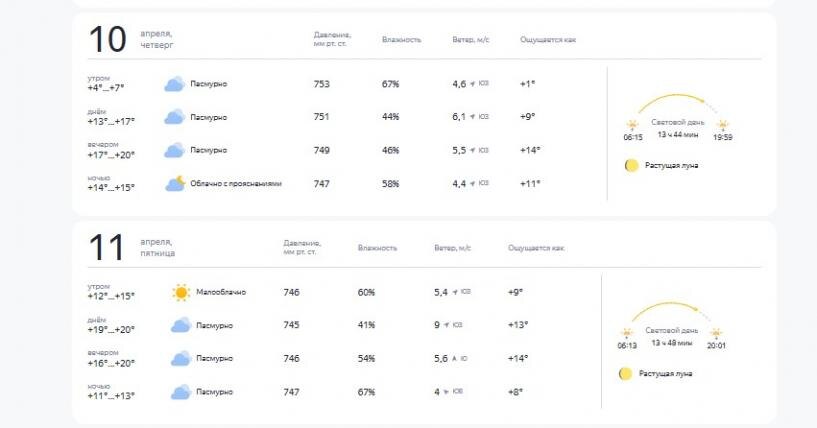Click the large date number 10
817x428 pixels.
pyautogui.click(x=107, y=39)
